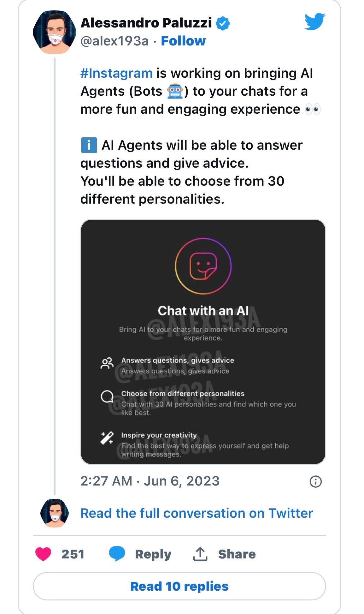
Task: Open the Chat with an AI image
Action: [203, 342]
